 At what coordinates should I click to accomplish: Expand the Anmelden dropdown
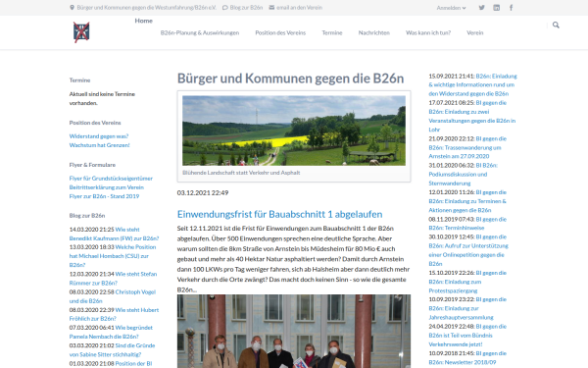click(451, 8)
